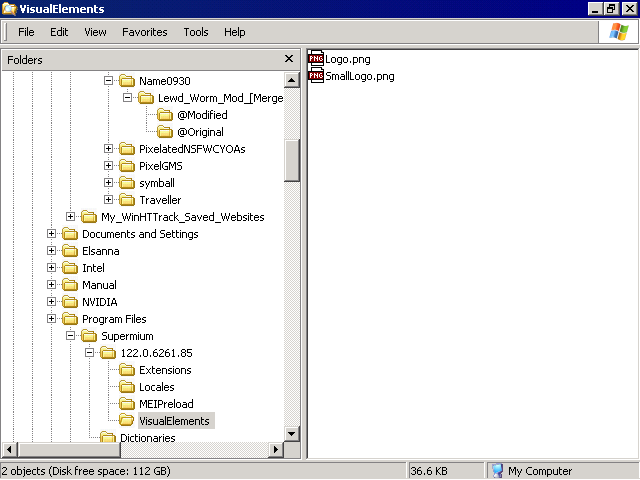
Task: Click the folder tree scroll down arrow
Action: click(x=291, y=433)
